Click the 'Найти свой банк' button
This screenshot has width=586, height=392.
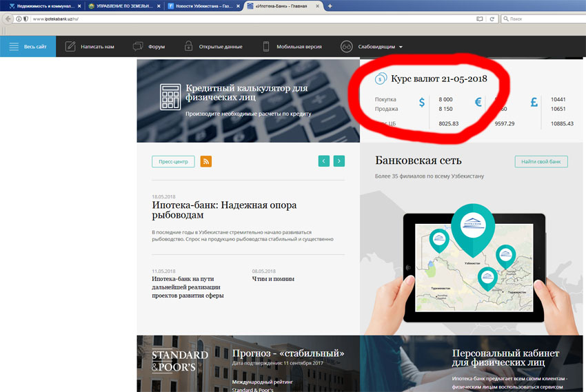tap(541, 162)
